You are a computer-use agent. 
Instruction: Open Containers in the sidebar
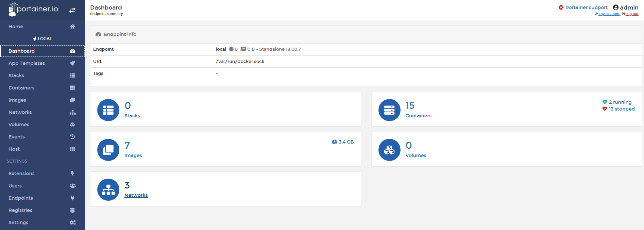[43, 88]
